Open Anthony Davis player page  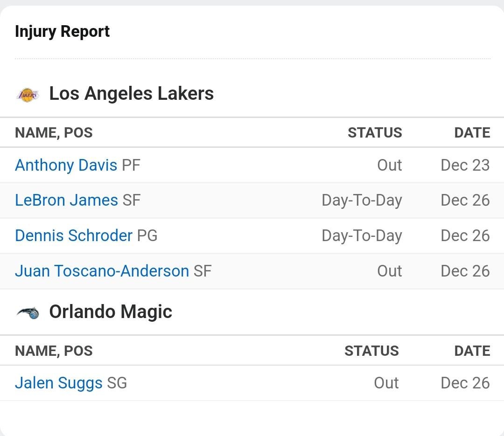66,165
